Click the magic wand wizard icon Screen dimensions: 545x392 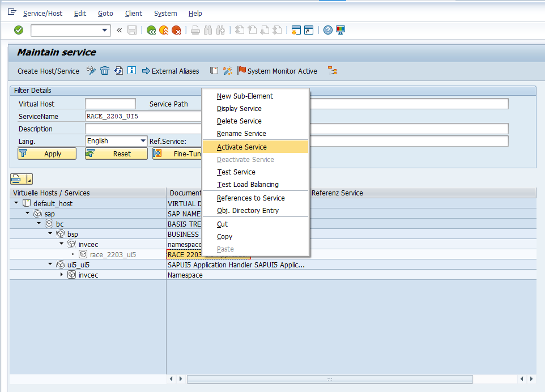coord(227,71)
